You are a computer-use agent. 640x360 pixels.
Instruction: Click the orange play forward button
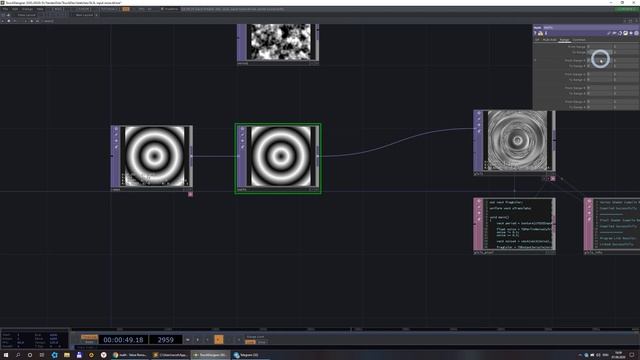click(219, 340)
